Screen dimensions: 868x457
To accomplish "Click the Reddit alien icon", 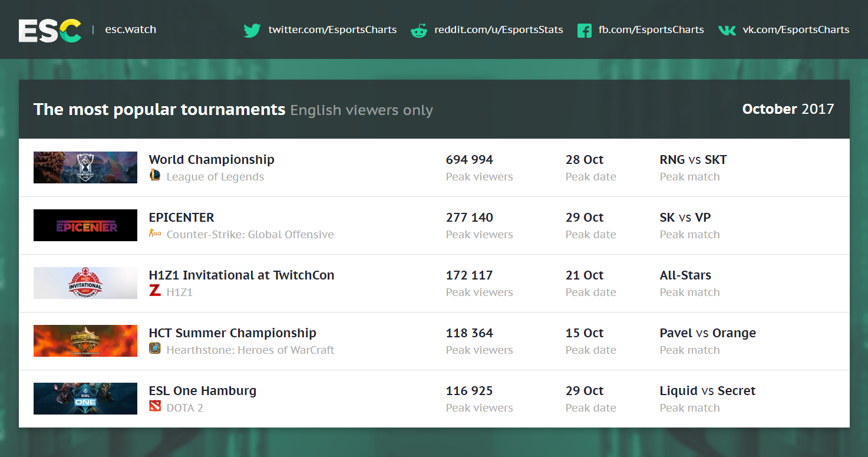I will tap(419, 30).
